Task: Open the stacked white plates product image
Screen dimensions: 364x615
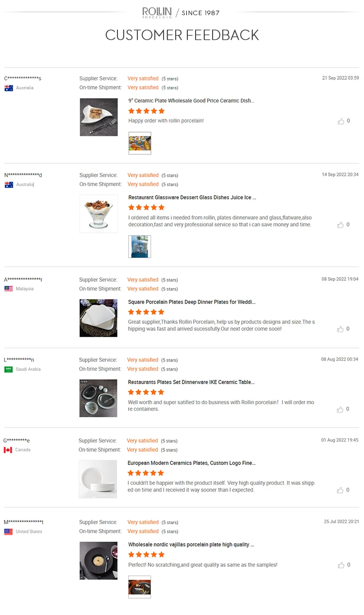Action: tap(98, 479)
